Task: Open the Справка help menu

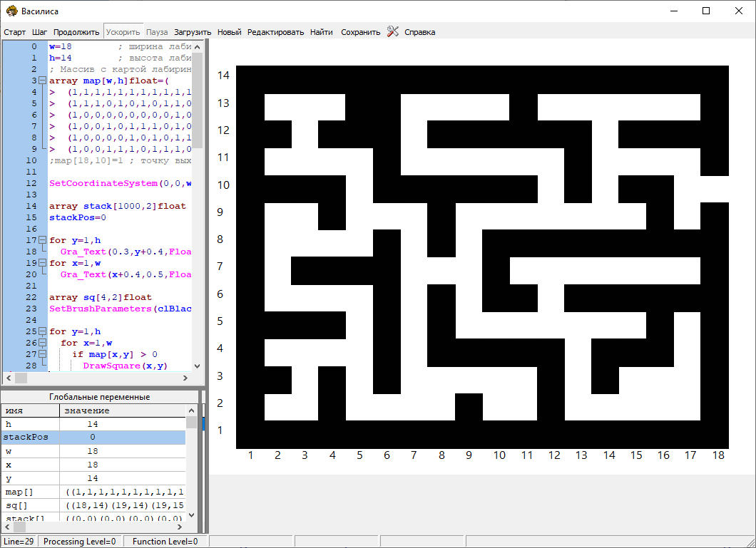Action: click(419, 32)
